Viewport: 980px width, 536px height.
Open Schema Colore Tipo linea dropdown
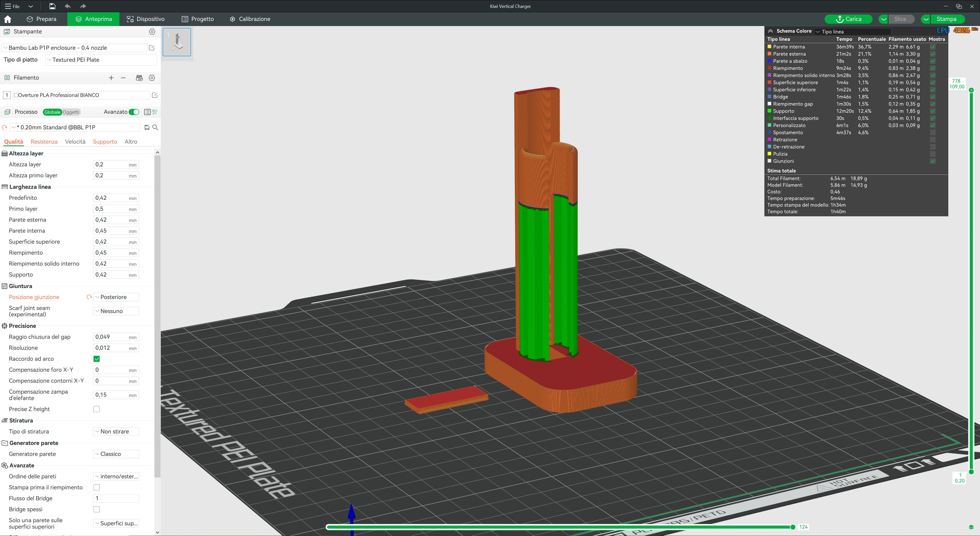pyautogui.click(x=852, y=32)
